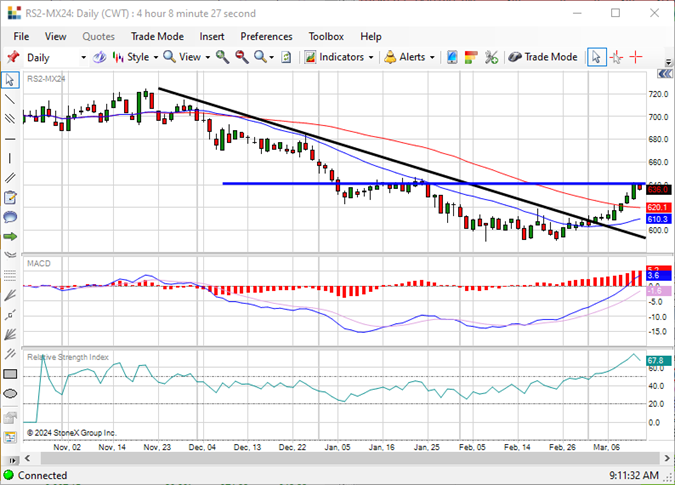This screenshot has height=485, width=675.
Task: Select the green arrow marker tool
Action: (10, 236)
